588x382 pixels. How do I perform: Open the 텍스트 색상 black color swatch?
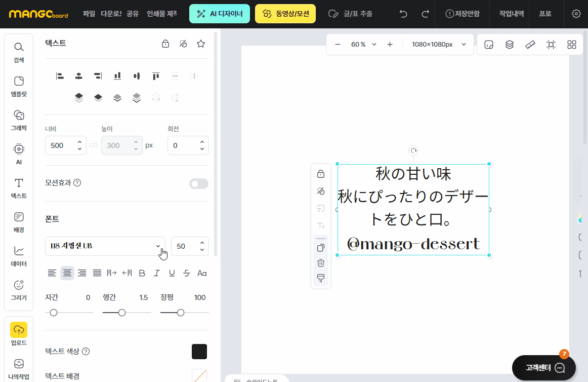coord(199,352)
